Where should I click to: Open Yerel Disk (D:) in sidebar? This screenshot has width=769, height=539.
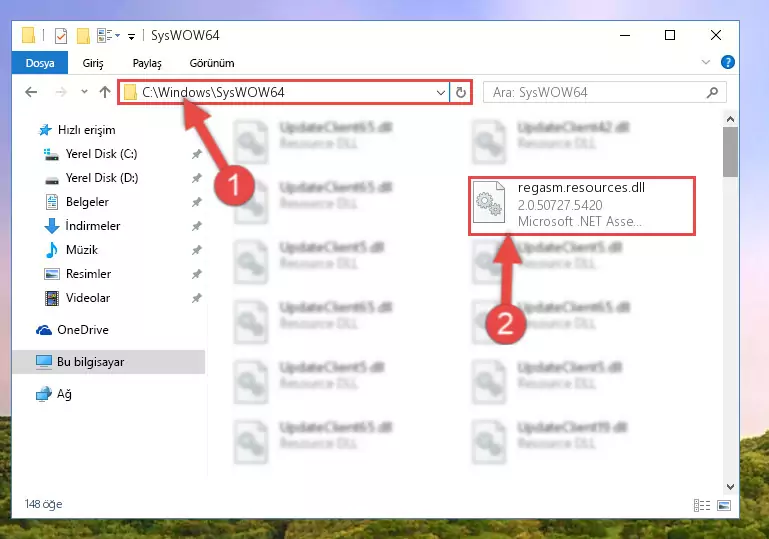pyautogui.click(x=92, y=178)
